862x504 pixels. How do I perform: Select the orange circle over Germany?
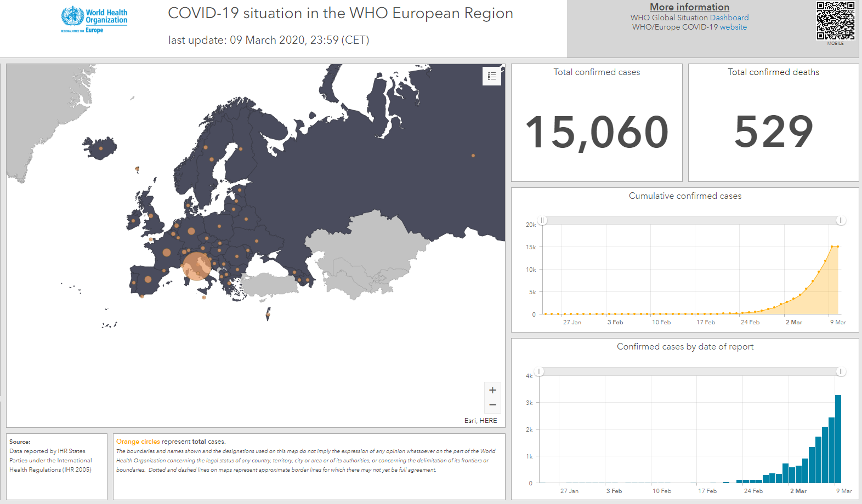tap(191, 231)
